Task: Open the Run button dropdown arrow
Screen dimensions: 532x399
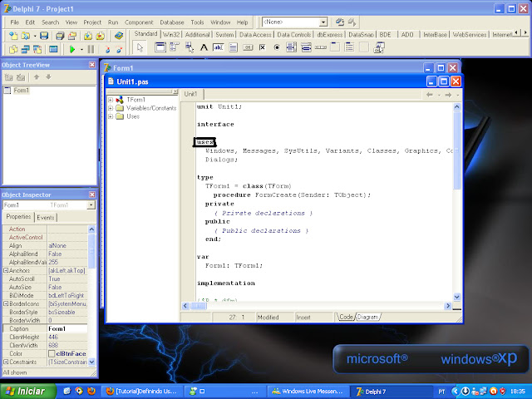Action: (81, 50)
